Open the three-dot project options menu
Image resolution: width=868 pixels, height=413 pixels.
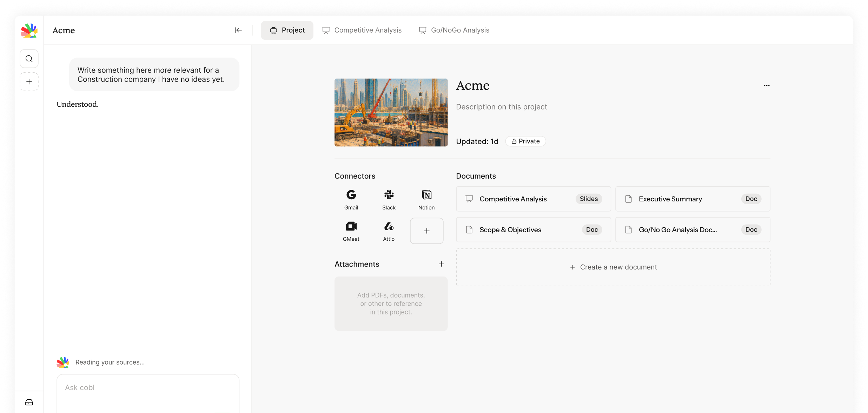click(767, 86)
